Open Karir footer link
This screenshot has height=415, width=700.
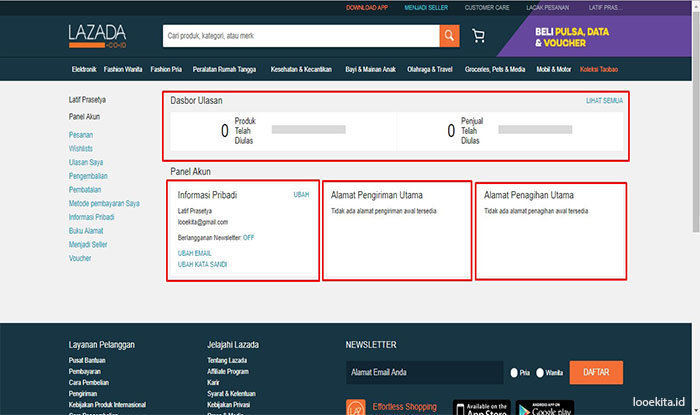(x=213, y=382)
